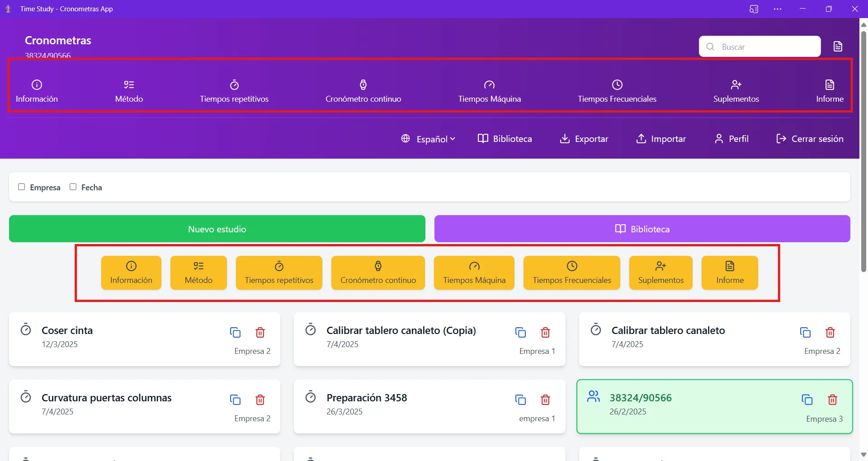
Task: Open Suplementos in the header navigation
Action: [736, 91]
